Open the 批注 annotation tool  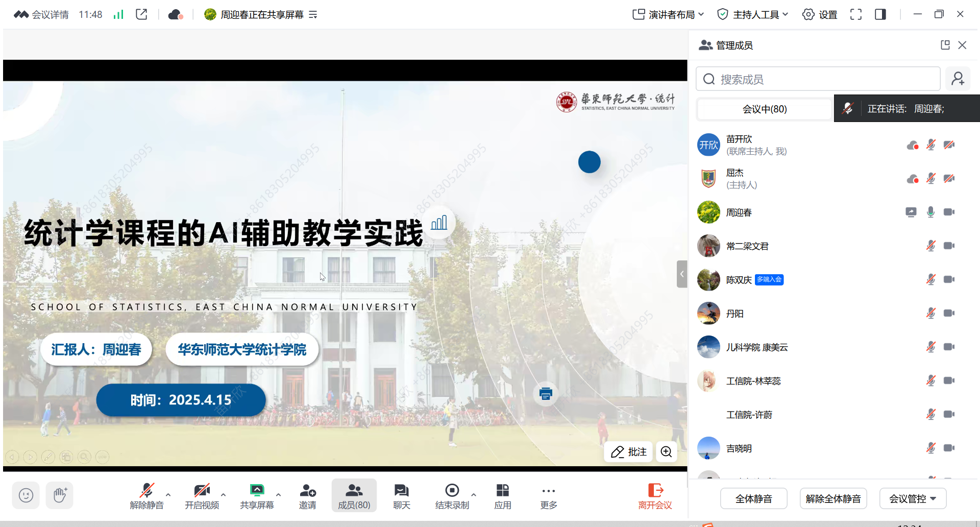pos(629,452)
